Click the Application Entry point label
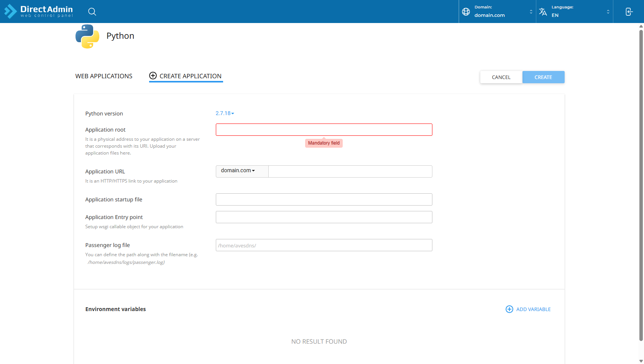The image size is (644, 364). (114, 217)
